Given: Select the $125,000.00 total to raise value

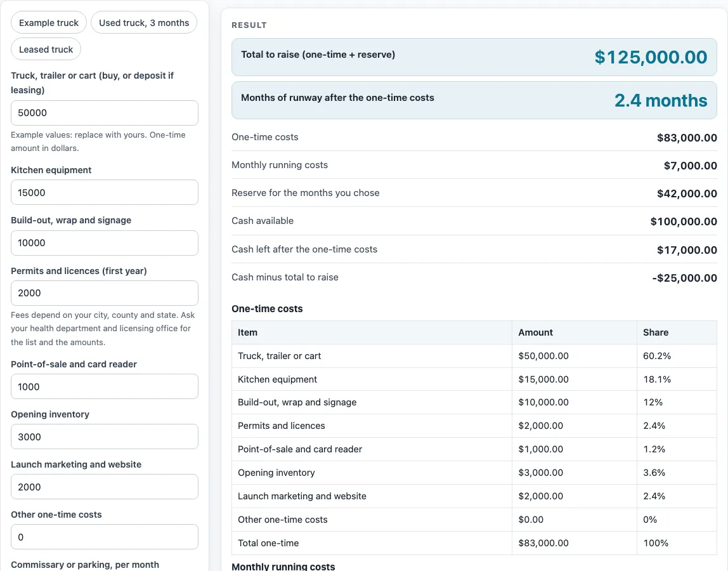Looking at the screenshot, I should [x=651, y=57].
